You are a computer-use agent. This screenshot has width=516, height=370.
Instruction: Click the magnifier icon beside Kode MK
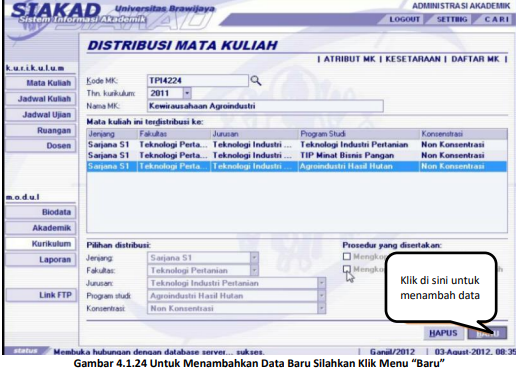tap(256, 80)
